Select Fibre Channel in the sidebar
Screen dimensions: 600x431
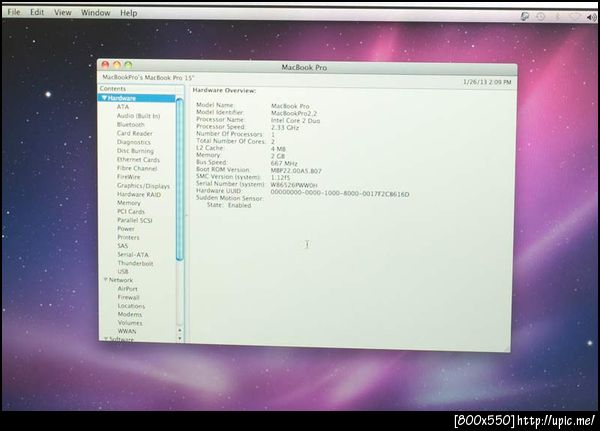(x=137, y=168)
